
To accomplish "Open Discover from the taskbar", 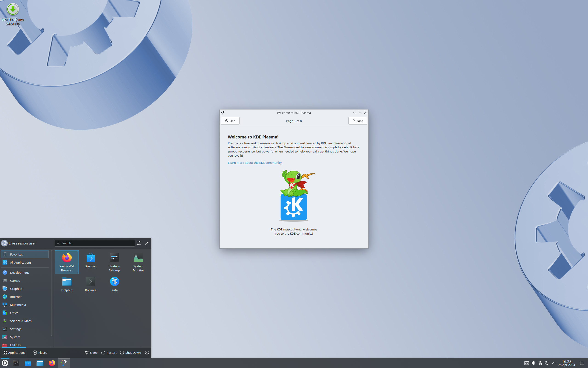I will [x=28, y=363].
